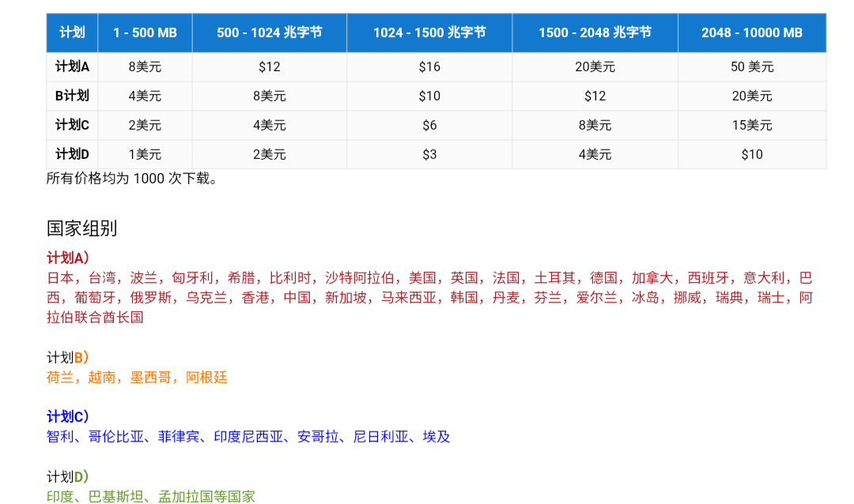Screen dimensions: 854x504
Task: Select the "计划D" row label in the table
Action: pyautogui.click(x=72, y=154)
